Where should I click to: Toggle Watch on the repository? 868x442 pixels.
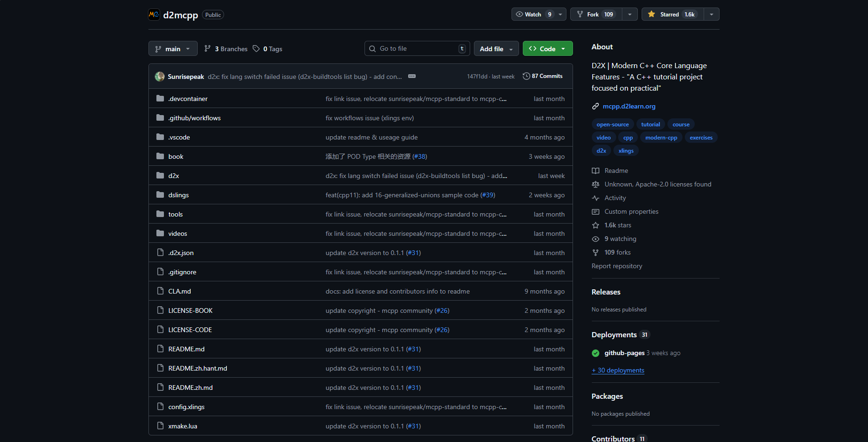tap(534, 15)
